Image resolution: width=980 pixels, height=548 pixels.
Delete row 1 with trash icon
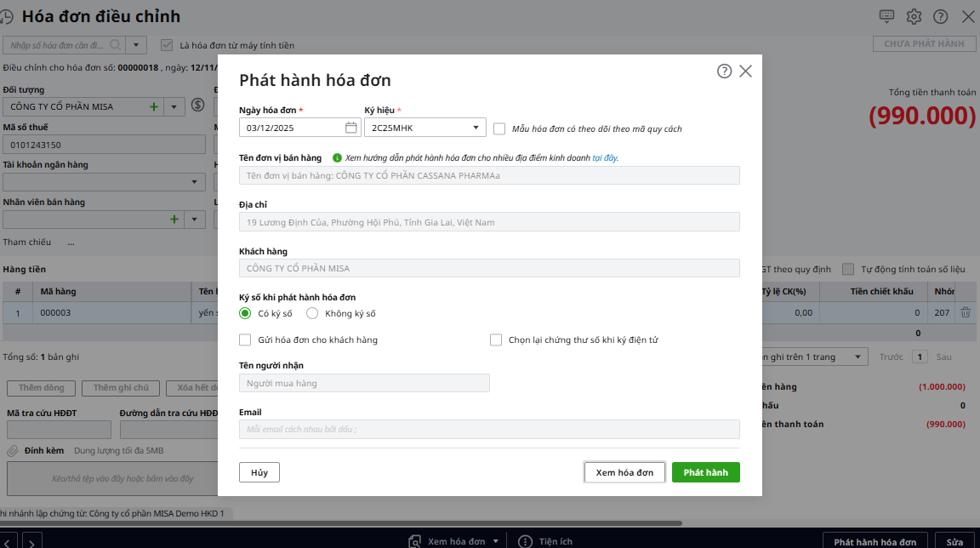click(966, 313)
